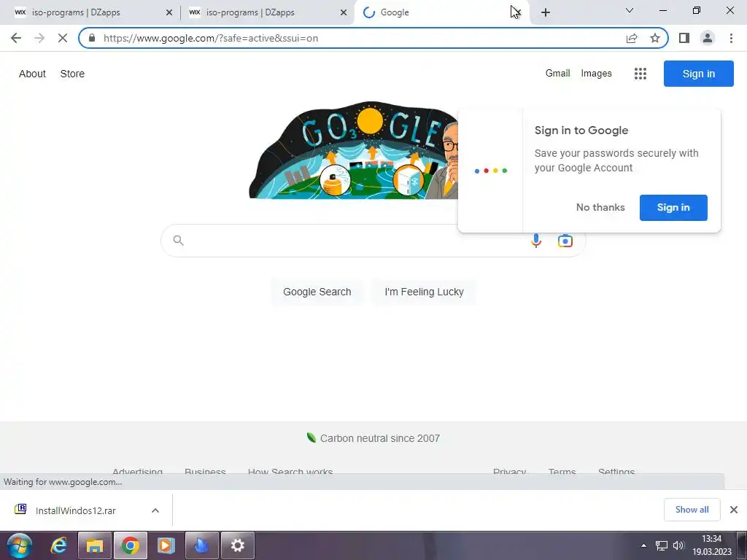Click the magnifier icon in search box
The width and height of the screenshot is (747, 560).
click(x=178, y=241)
